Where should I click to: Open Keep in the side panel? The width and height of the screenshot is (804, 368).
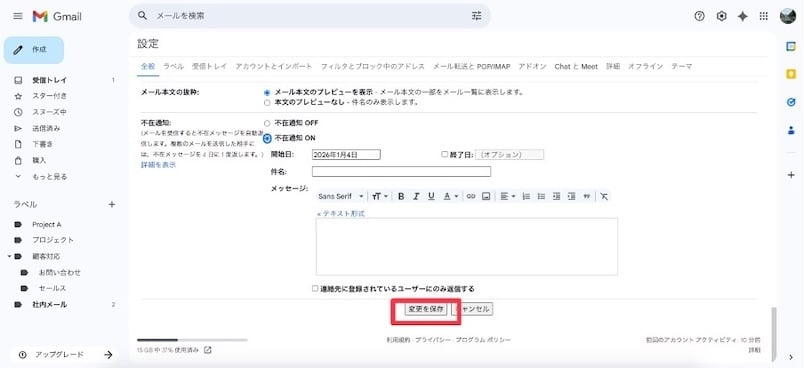[x=791, y=74]
